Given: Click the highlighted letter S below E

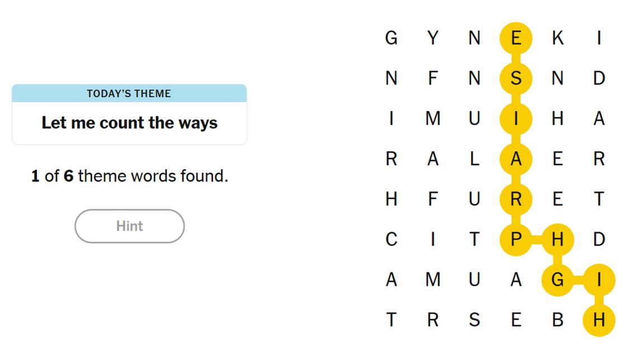Looking at the screenshot, I should (x=516, y=78).
